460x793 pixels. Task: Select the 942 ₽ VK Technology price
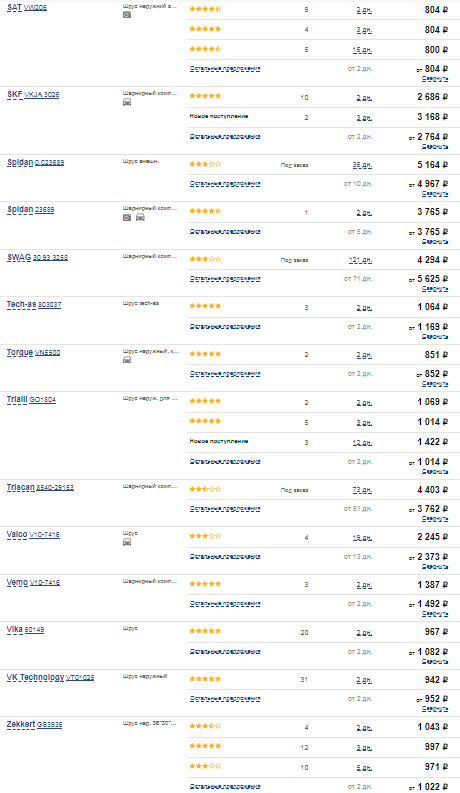click(x=436, y=680)
